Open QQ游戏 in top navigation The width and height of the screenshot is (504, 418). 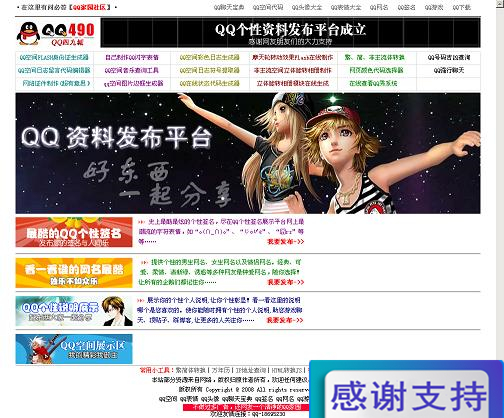tap(434, 7)
